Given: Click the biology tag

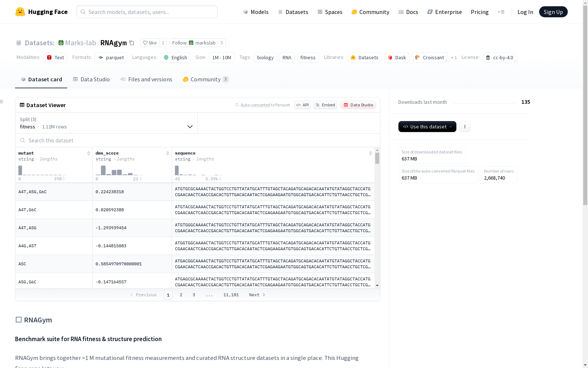Looking at the screenshot, I should point(265,57).
